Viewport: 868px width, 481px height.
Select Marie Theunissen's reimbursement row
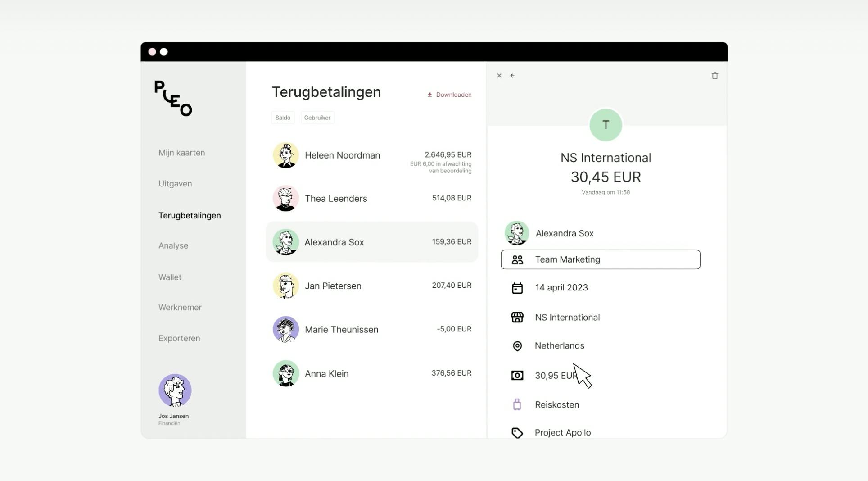pyautogui.click(x=372, y=330)
